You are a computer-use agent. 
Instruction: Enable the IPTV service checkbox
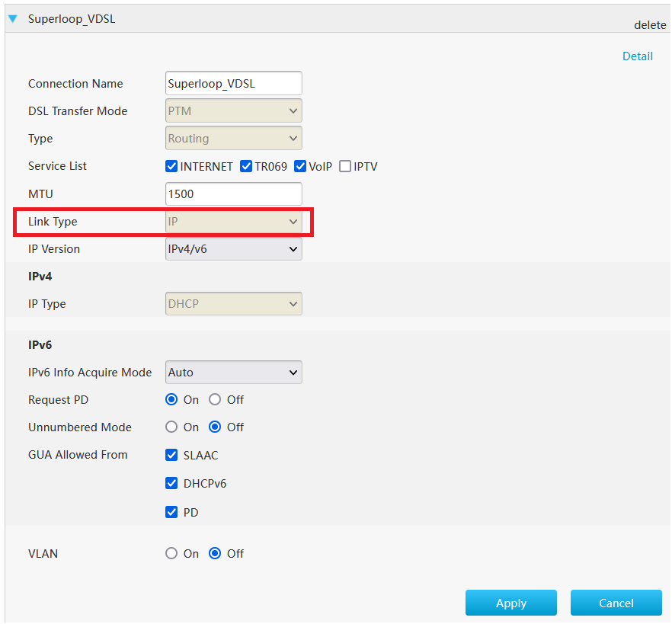(344, 166)
